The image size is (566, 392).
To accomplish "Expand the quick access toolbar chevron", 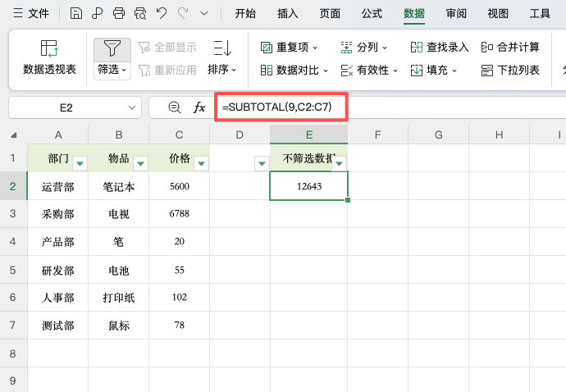I will coord(204,14).
